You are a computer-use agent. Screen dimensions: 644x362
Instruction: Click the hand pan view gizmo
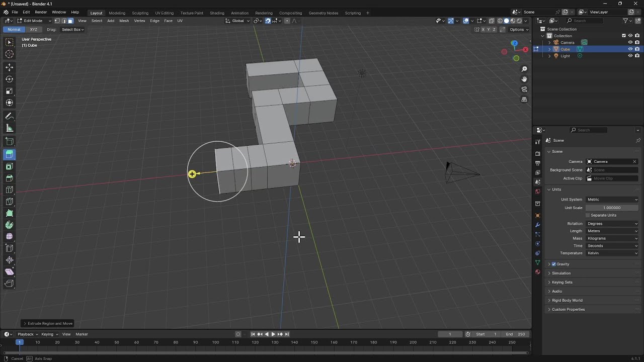[524, 79]
